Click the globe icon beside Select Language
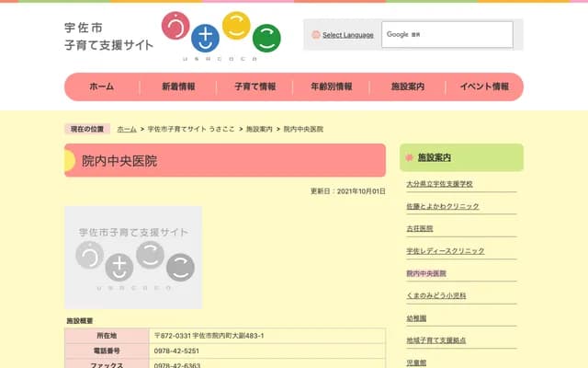This screenshot has height=368, width=588. click(316, 35)
